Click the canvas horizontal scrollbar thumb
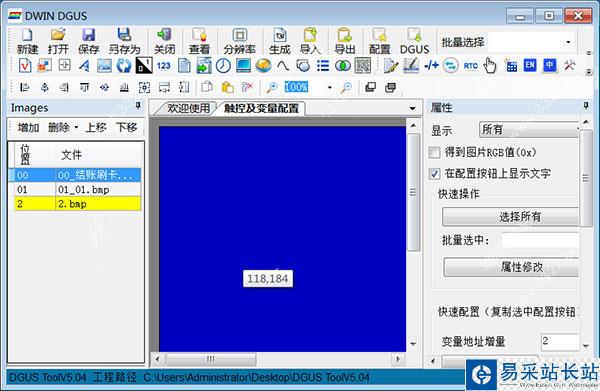Viewport: 600px width, 391px height. point(210,359)
